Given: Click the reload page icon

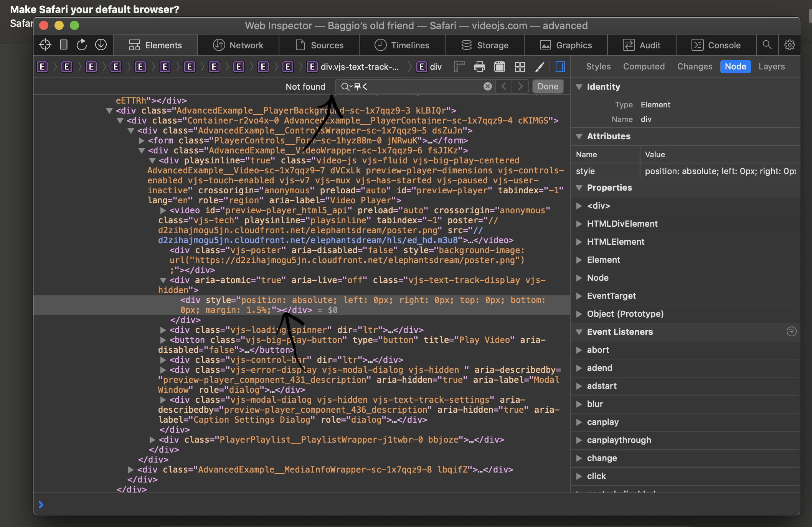Looking at the screenshot, I should (x=82, y=45).
